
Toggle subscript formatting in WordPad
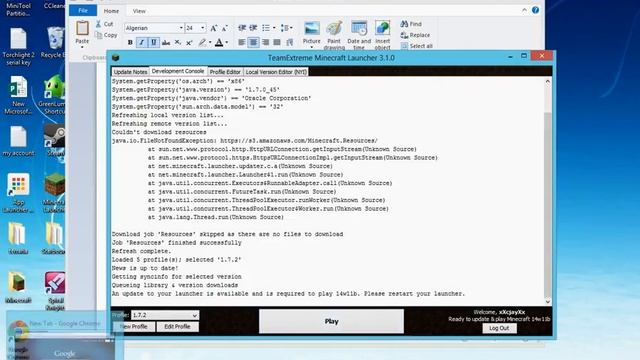[178, 42]
